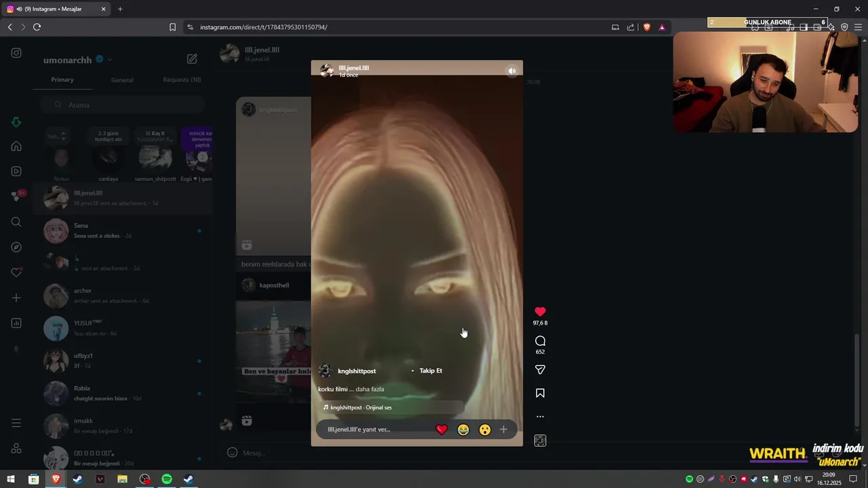The height and width of the screenshot is (488, 868).
Task: Click the kaposthell shared post header
Action: [273, 285]
